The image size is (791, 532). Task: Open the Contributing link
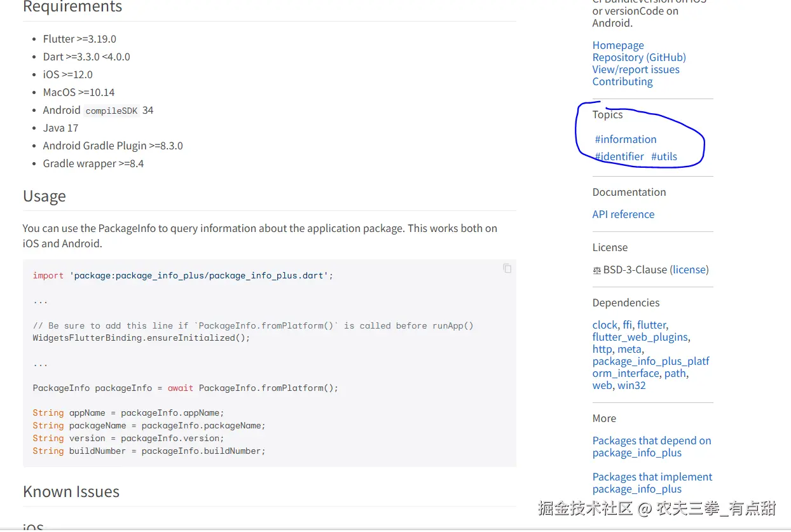[x=622, y=81]
